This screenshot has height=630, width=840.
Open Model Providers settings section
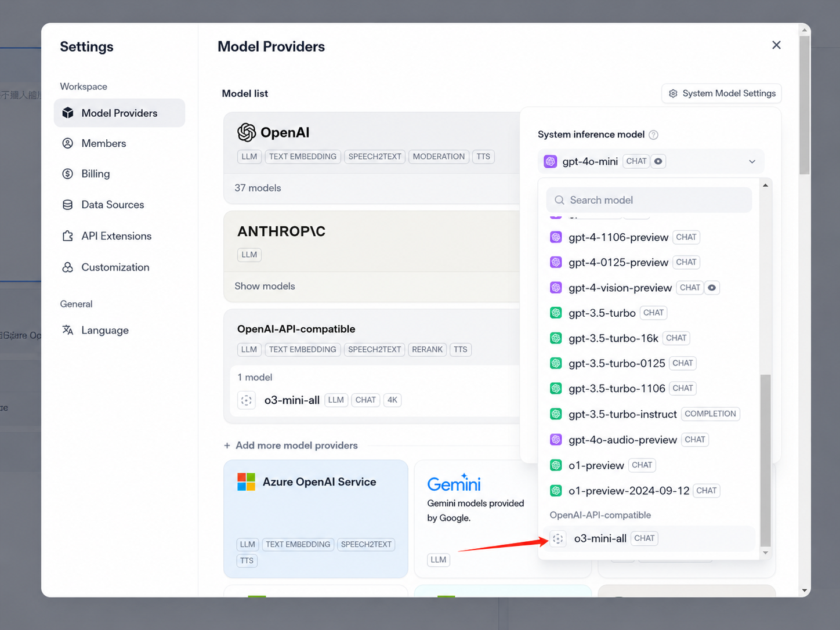click(x=120, y=113)
